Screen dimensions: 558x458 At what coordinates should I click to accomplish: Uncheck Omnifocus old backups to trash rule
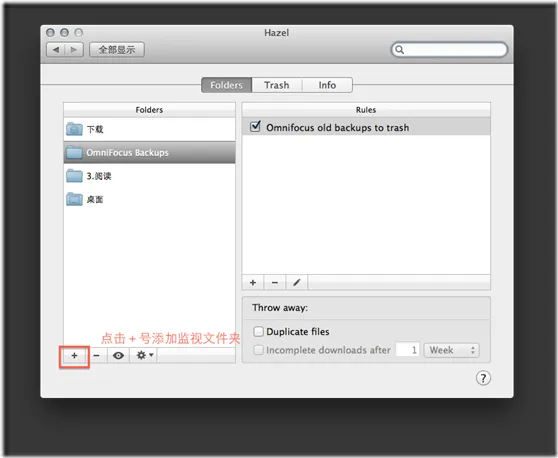point(255,127)
